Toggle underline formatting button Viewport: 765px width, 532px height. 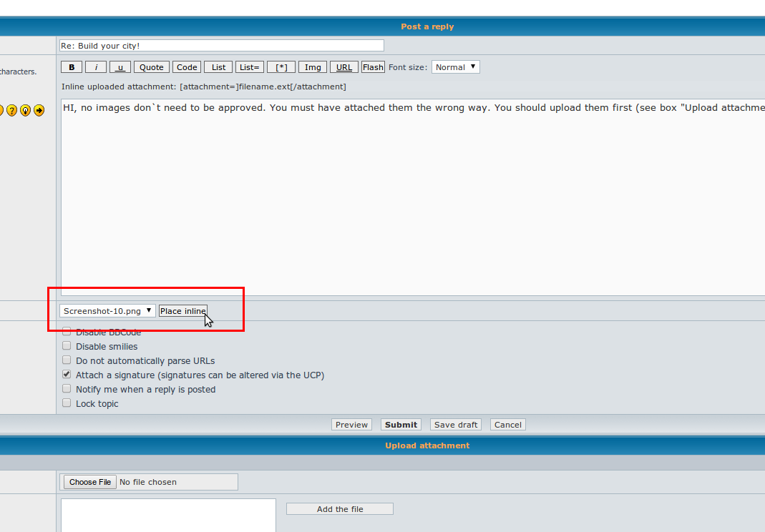pyautogui.click(x=120, y=67)
